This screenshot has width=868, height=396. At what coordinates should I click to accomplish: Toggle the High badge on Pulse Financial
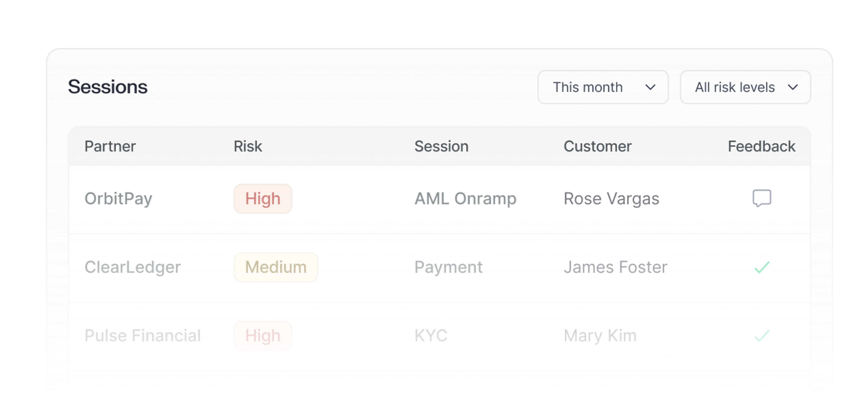point(263,336)
